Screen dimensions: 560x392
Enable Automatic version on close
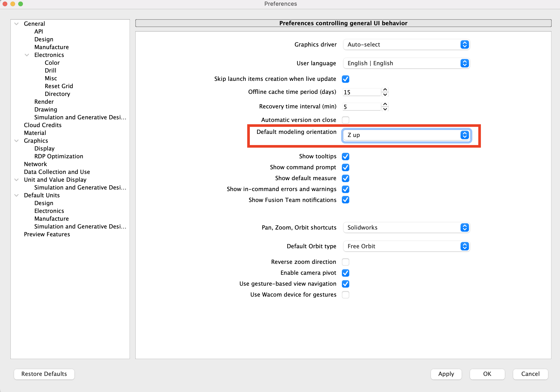tap(345, 120)
